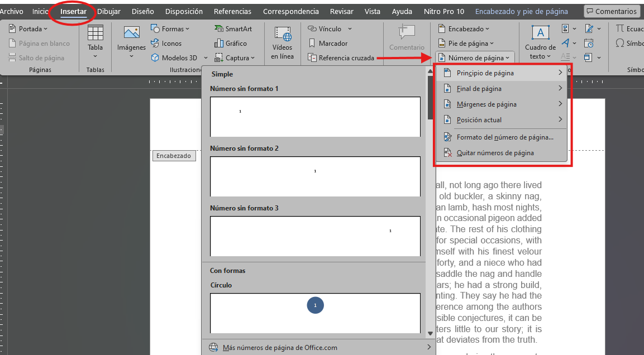Choose Quitar números de página
The width and height of the screenshot is (644, 355).
pyautogui.click(x=502, y=153)
